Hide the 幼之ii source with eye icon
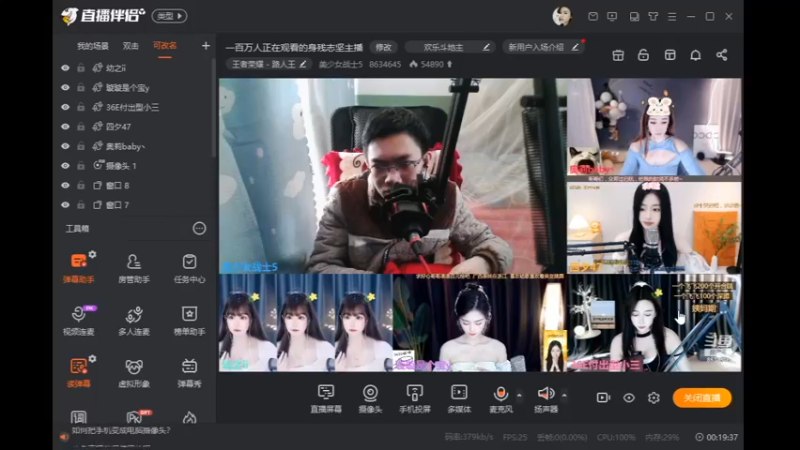The image size is (800, 450). [65, 68]
